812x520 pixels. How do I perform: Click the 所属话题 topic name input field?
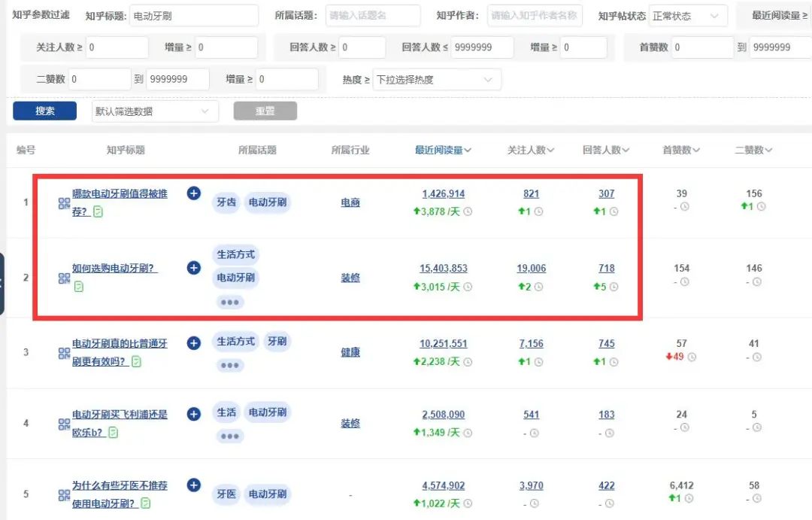point(371,16)
